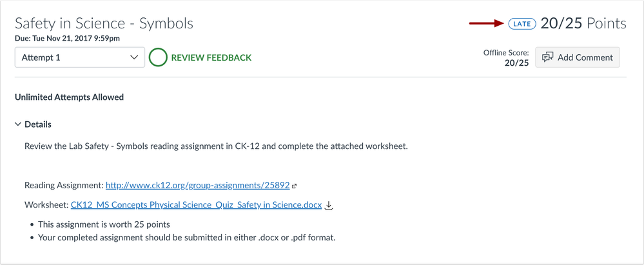
Task: Click the red arrow pointing to LATE
Action: click(486, 24)
